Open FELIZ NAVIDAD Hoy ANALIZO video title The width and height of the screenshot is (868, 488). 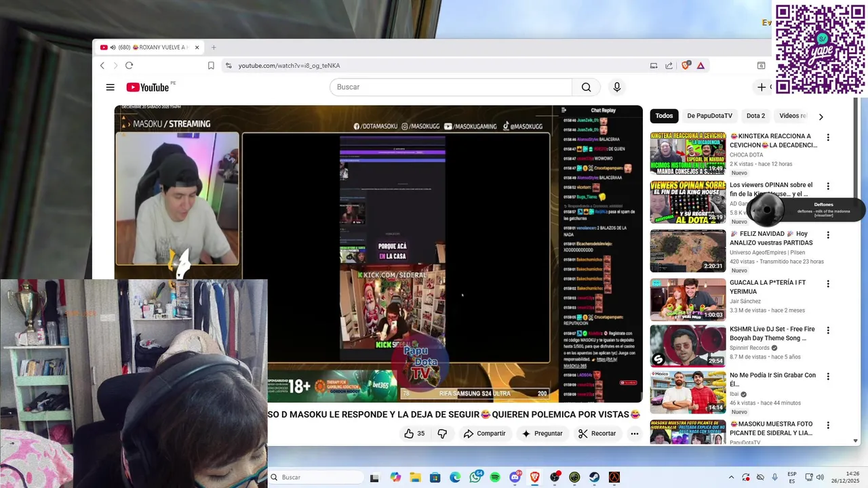pyautogui.click(x=771, y=238)
